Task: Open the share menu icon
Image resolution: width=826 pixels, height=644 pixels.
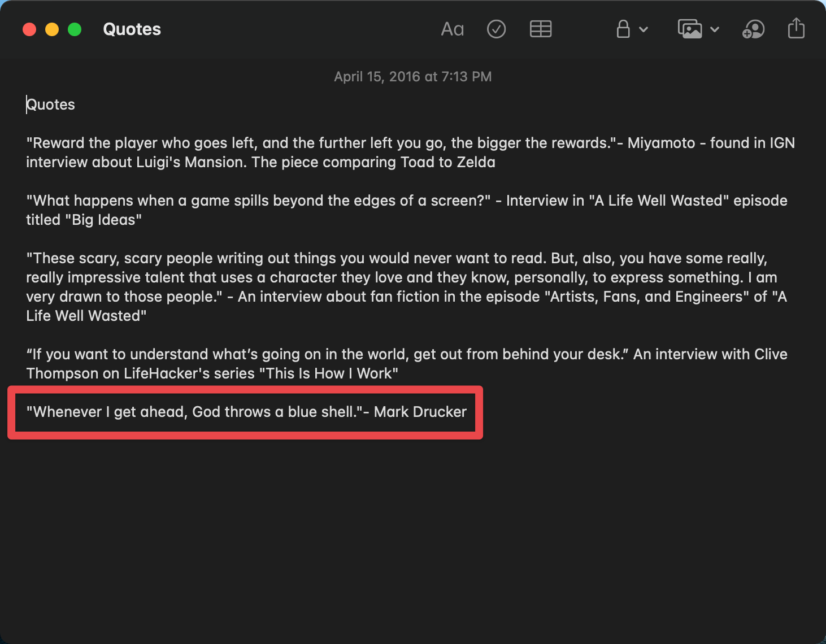Action: (796, 28)
